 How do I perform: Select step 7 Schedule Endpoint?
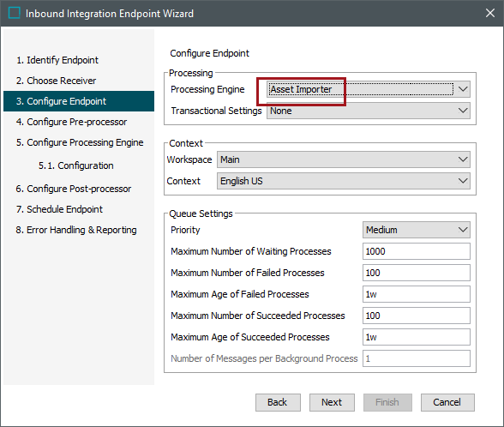click(x=59, y=209)
